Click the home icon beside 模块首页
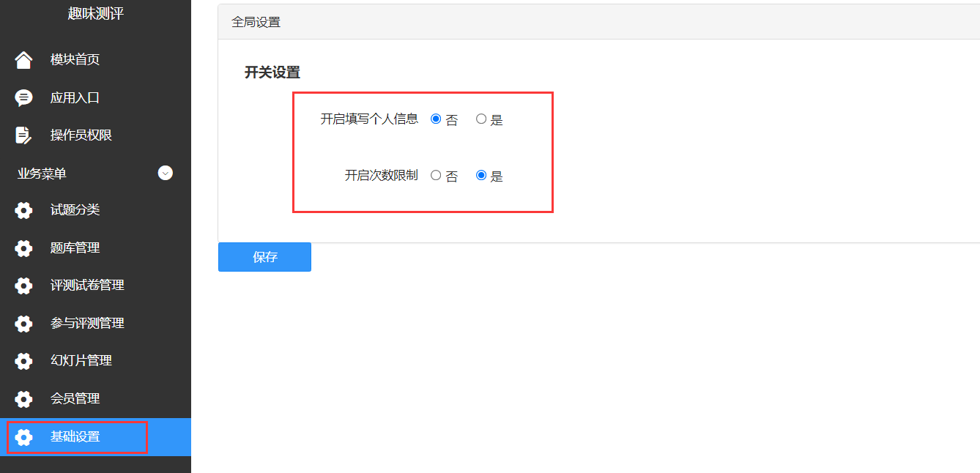980x473 pixels. point(23,60)
